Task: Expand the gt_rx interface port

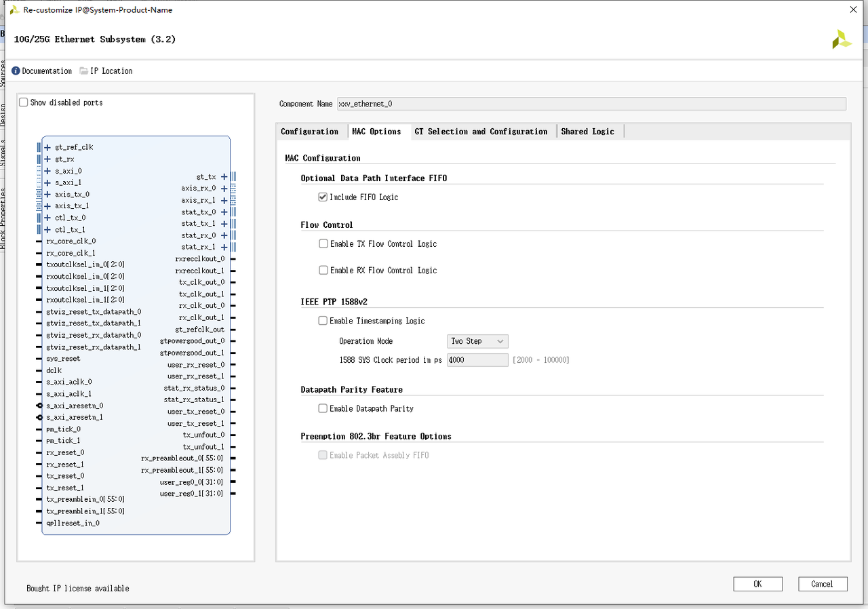Action: click(47, 159)
